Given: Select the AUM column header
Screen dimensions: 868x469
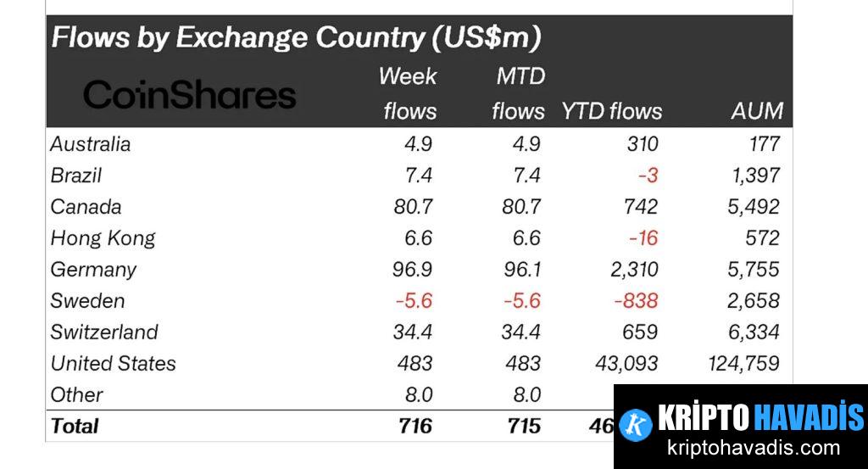Looking at the screenshot, I should [x=758, y=111].
